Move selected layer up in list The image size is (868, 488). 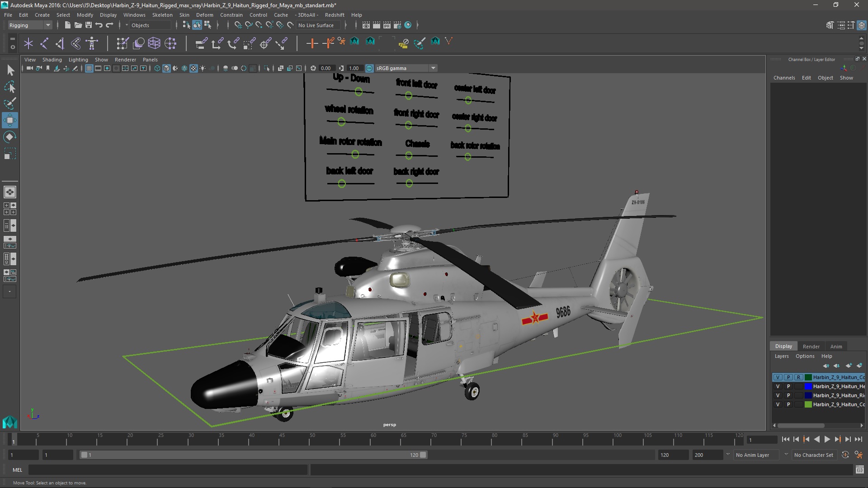tap(826, 366)
